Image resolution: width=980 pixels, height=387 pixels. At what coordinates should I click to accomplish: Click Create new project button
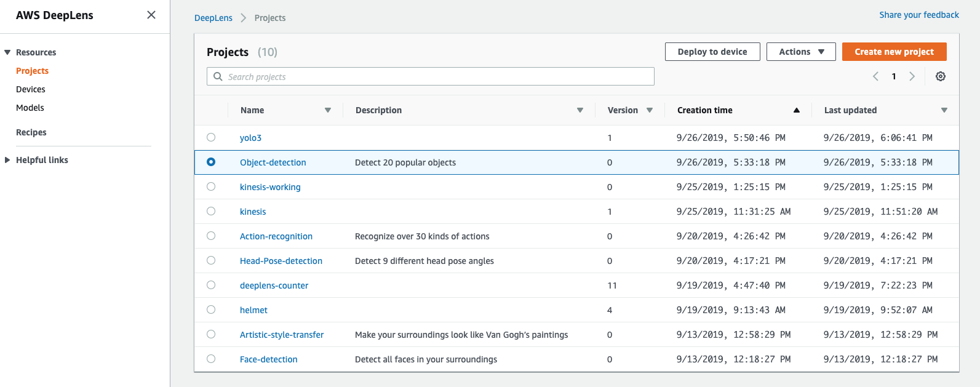894,52
